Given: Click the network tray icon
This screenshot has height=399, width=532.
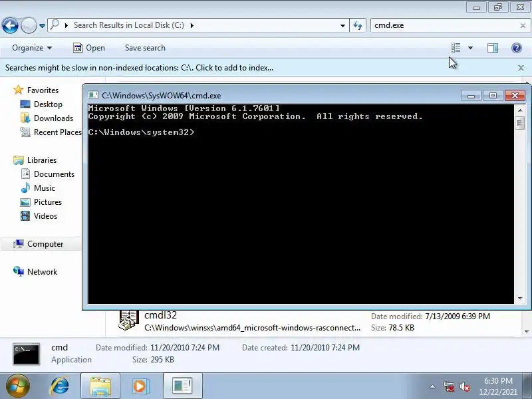Looking at the screenshot, I should (448, 386).
